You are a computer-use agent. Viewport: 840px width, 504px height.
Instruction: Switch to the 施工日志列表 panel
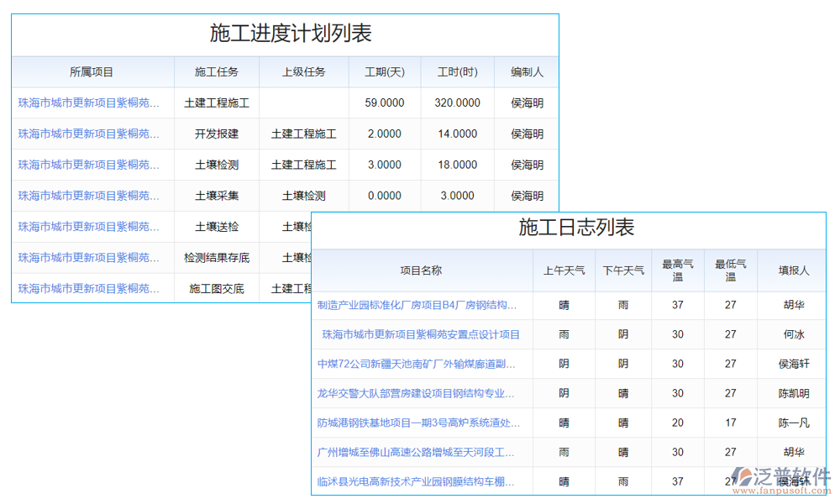pyautogui.click(x=576, y=228)
